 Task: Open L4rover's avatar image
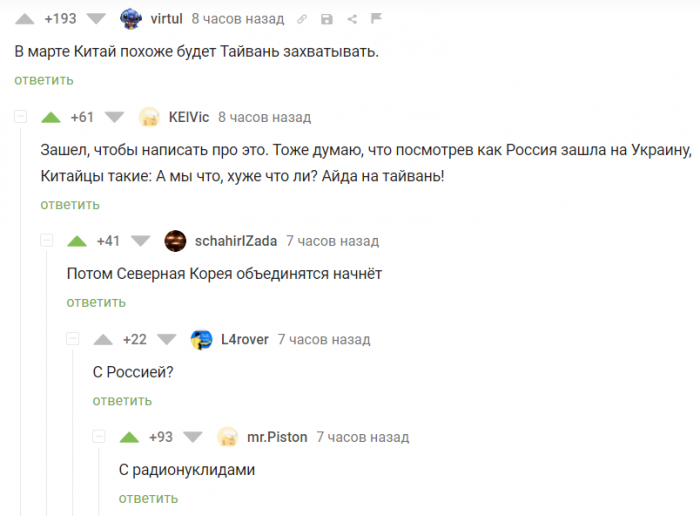click(x=201, y=339)
